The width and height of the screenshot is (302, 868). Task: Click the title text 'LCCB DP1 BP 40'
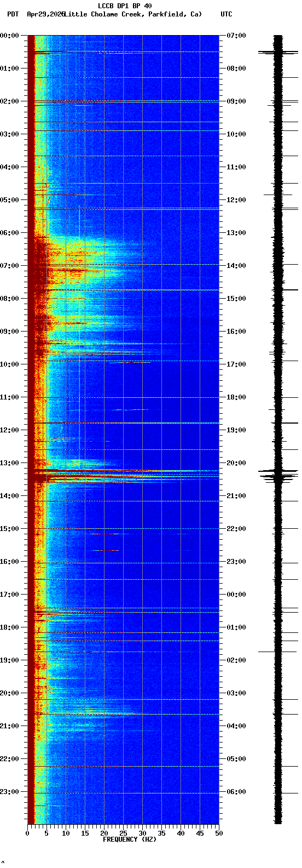point(125,6)
